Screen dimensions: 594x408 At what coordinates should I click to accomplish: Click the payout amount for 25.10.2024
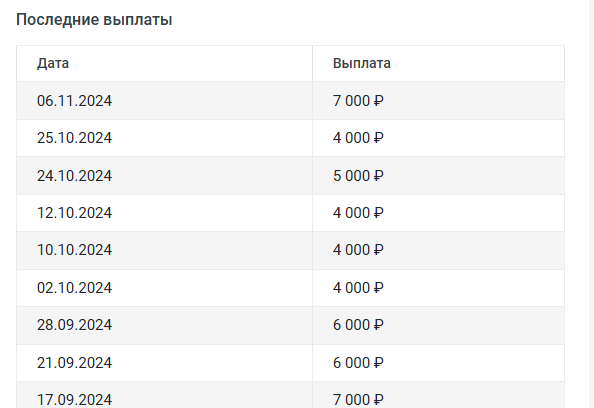[x=358, y=138]
